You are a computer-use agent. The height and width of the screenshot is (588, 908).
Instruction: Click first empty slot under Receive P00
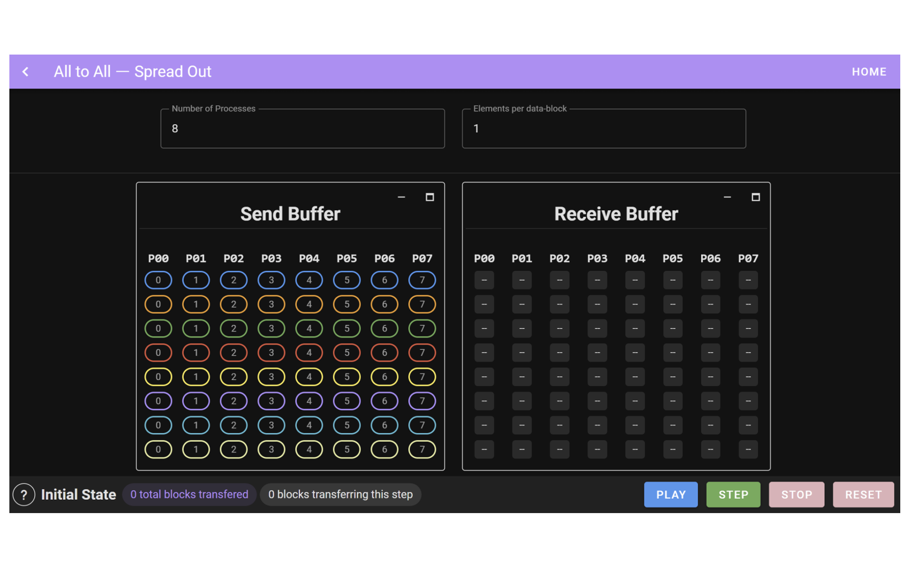click(484, 280)
